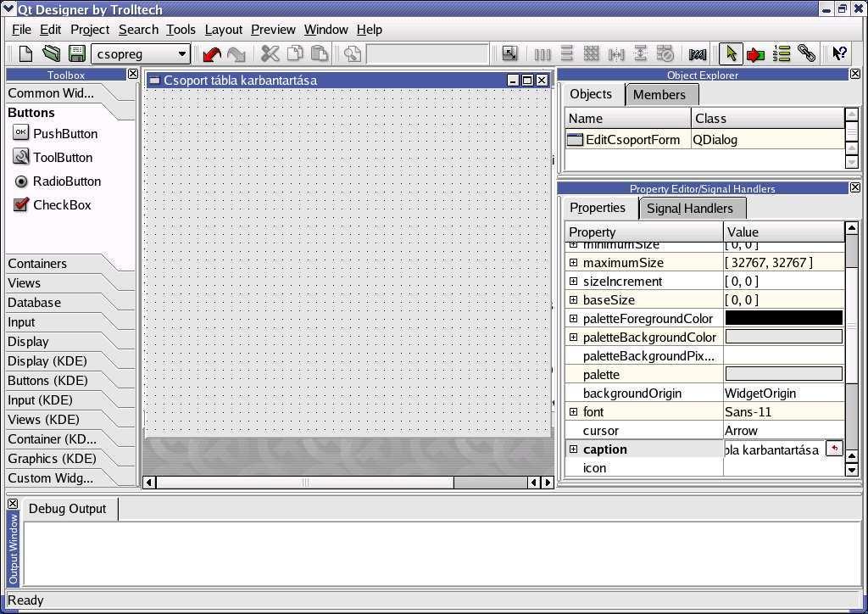The image size is (868, 614).
Task: Pick CheckBox from the Toolbox
Action: tap(52, 205)
